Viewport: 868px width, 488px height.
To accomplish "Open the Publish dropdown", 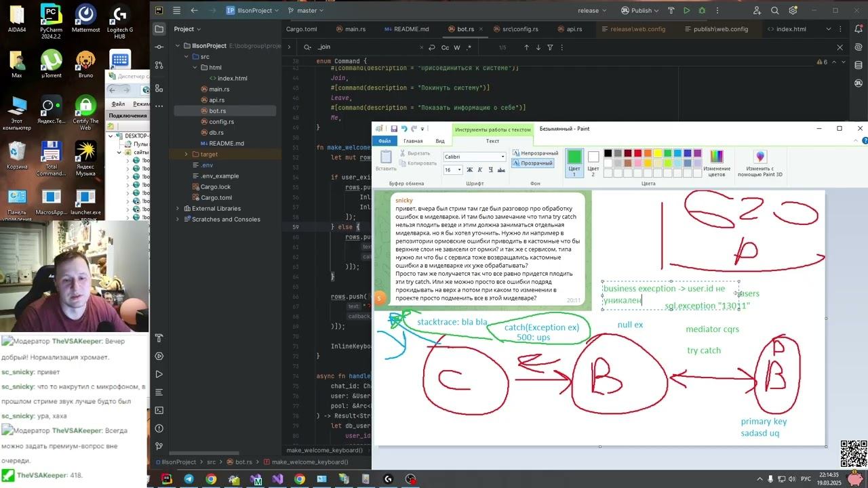I will coord(641,10).
